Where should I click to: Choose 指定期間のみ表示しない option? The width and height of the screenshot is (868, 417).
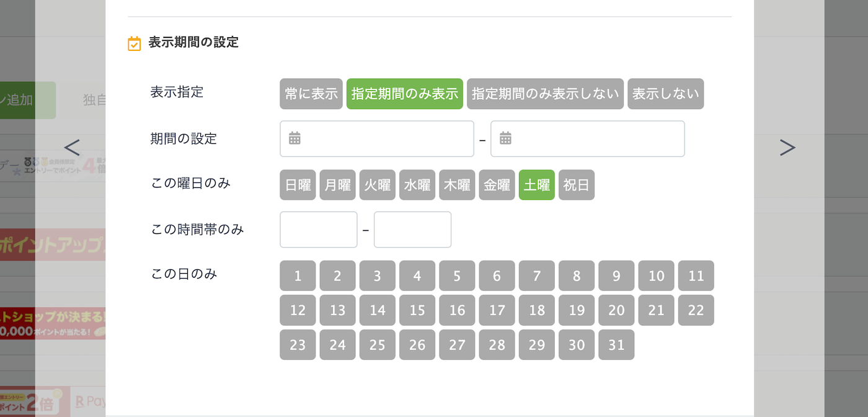click(545, 94)
